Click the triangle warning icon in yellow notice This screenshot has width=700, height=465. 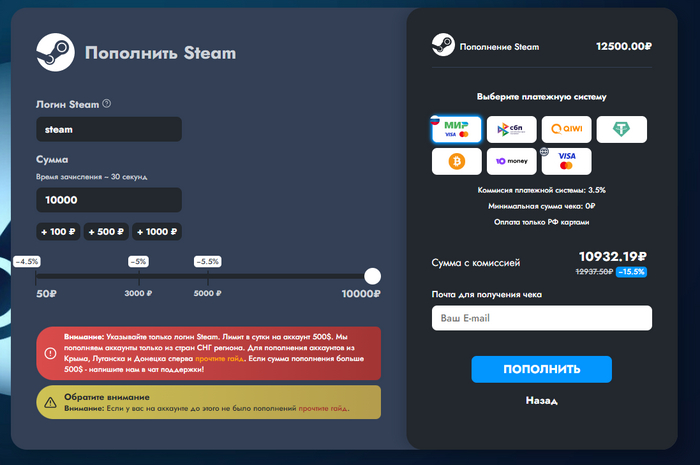tap(50, 403)
